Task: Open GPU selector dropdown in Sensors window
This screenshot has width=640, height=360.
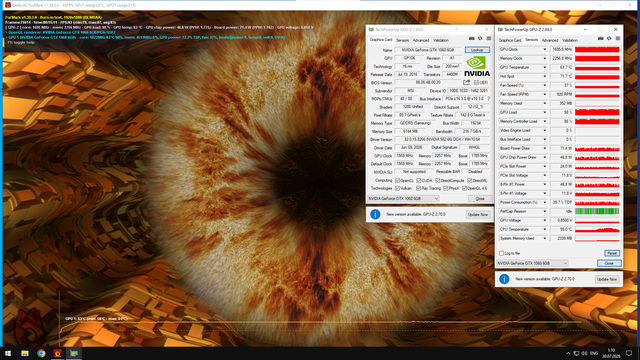Action: click(532, 263)
